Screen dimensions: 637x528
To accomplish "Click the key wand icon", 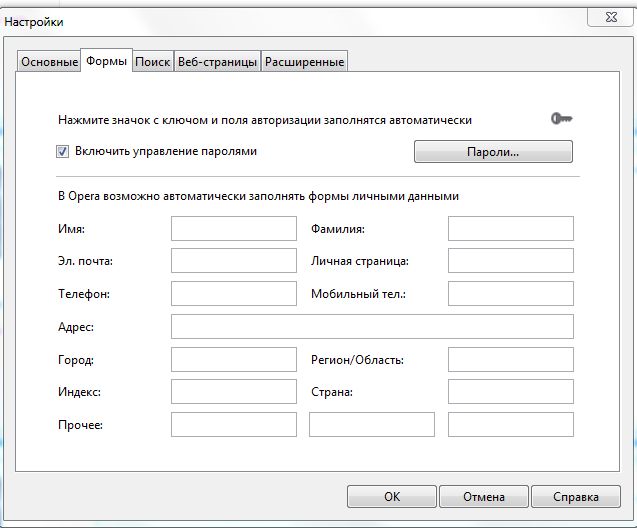I will pos(562,119).
